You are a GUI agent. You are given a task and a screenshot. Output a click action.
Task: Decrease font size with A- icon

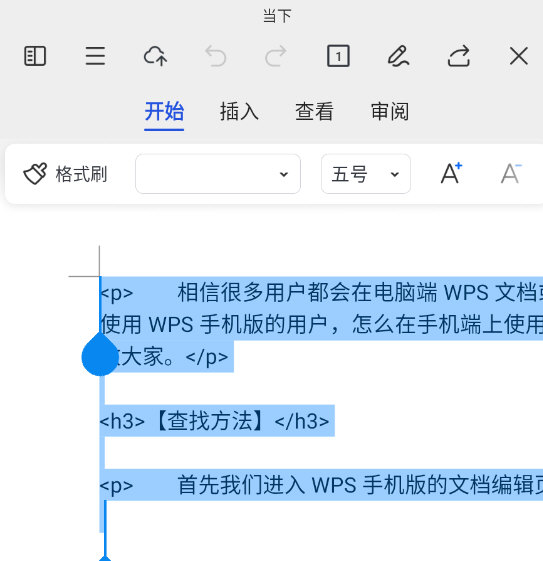click(511, 174)
